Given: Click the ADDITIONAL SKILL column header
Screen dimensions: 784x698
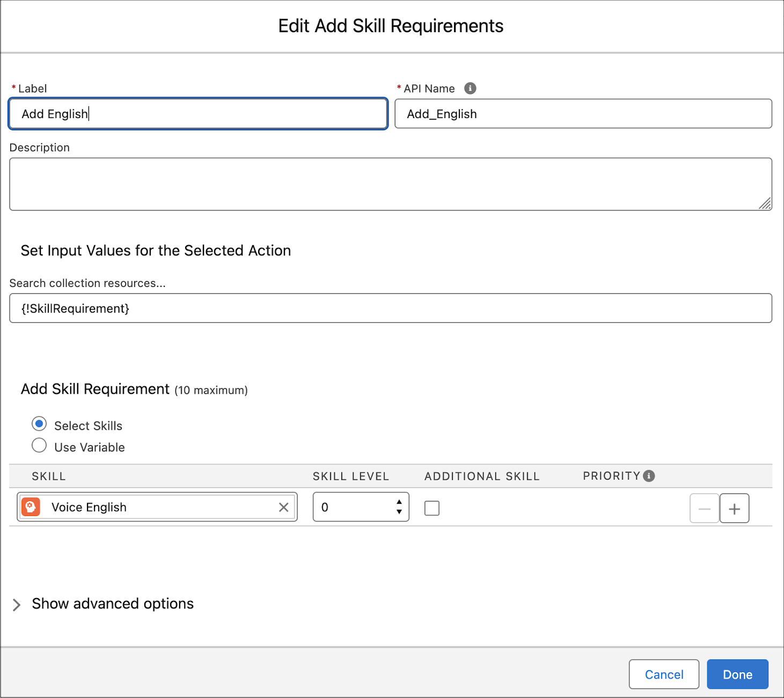Looking at the screenshot, I should point(482,476).
